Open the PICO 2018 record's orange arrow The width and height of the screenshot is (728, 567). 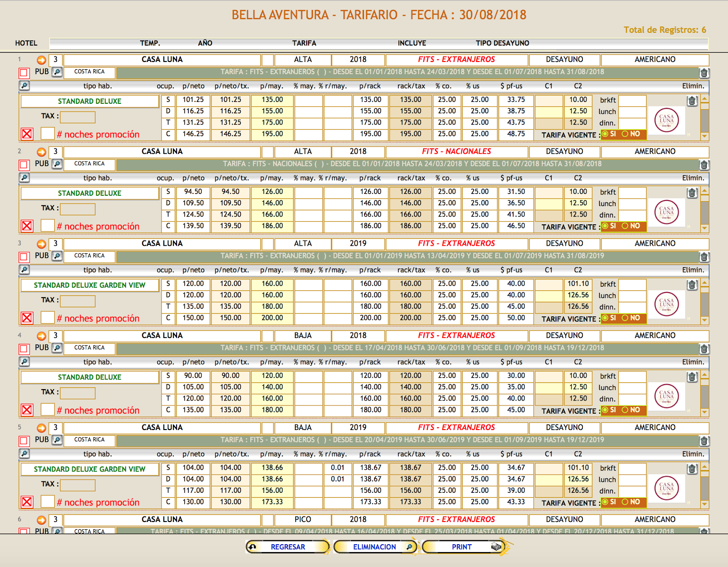click(41, 520)
